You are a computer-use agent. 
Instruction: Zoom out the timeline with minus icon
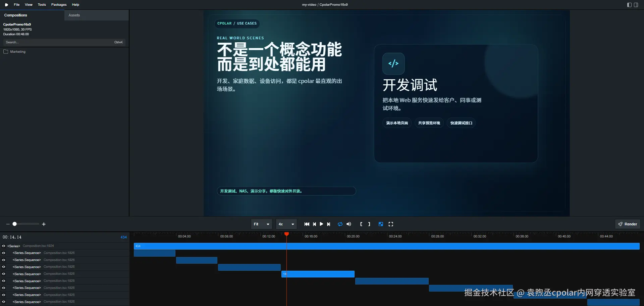[8, 224]
